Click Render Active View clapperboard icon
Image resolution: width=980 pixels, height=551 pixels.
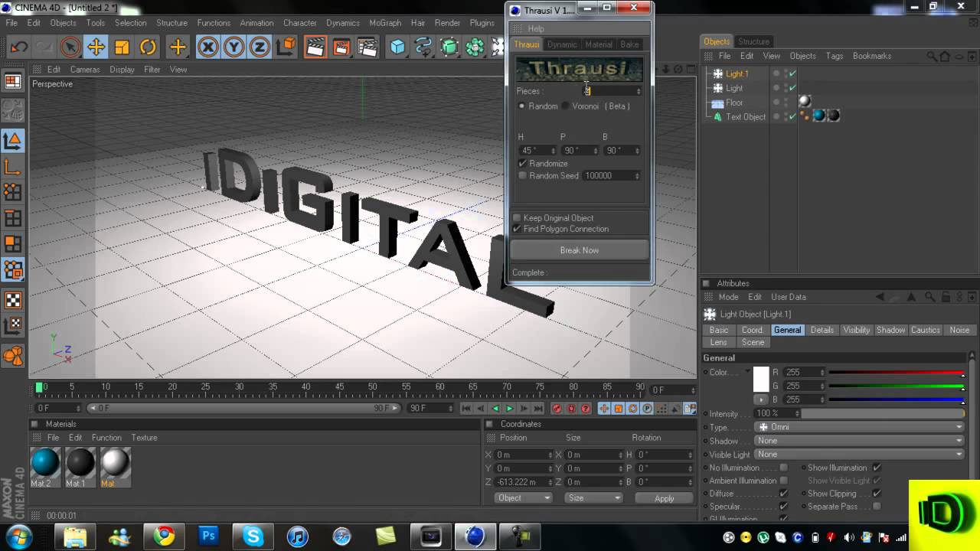[315, 47]
